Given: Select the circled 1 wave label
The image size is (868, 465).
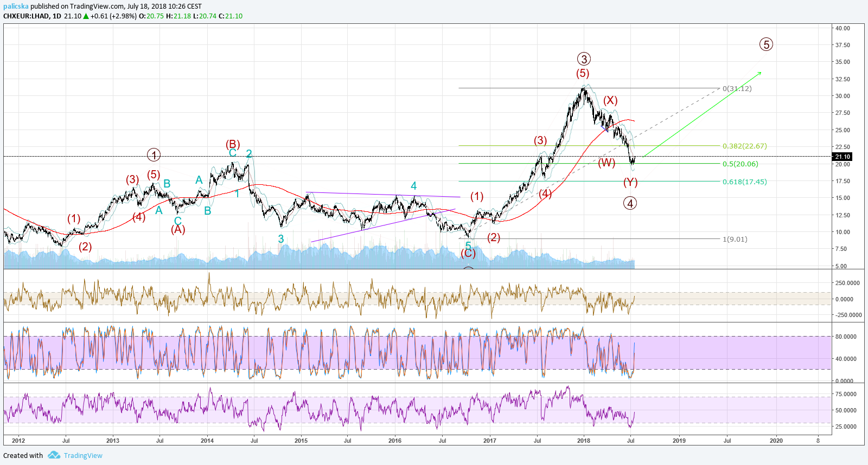Looking at the screenshot, I should pyautogui.click(x=154, y=155).
